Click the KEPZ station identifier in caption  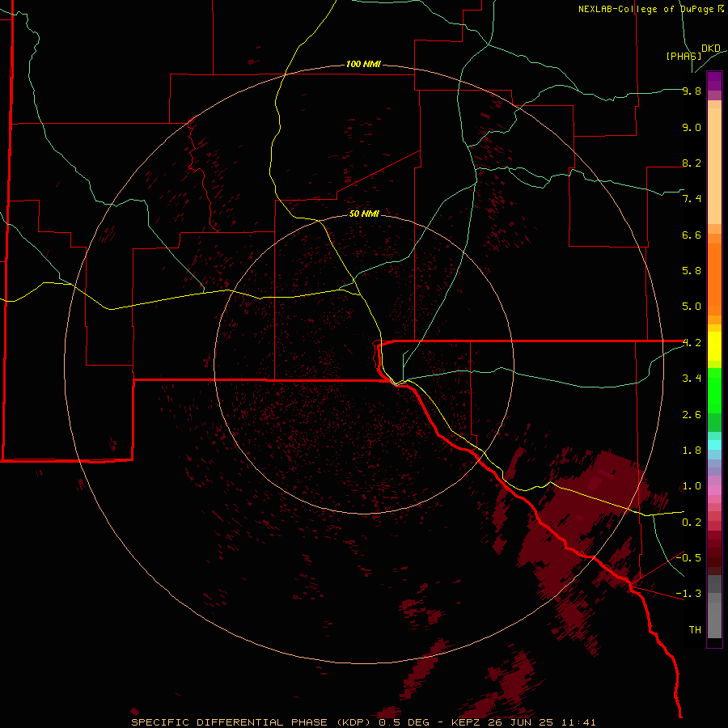coord(467,722)
